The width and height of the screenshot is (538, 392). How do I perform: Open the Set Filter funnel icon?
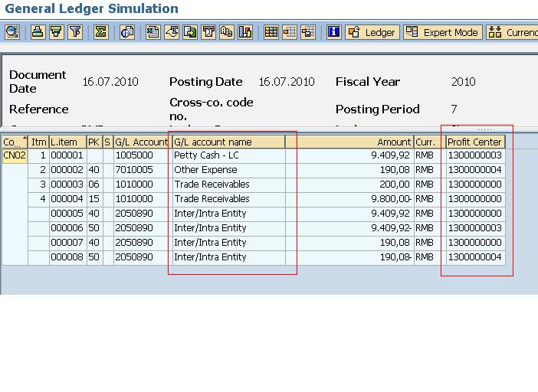point(75,32)
